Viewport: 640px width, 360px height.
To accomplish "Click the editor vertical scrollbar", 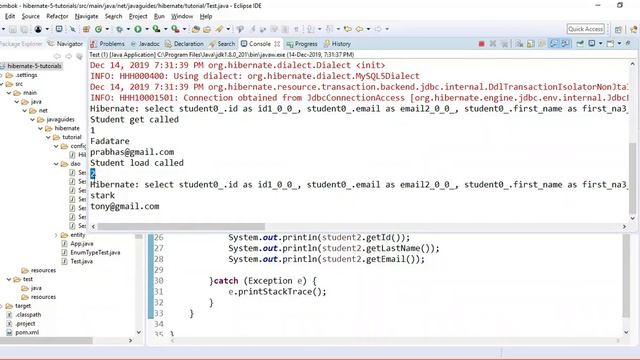I will (x=626, y=276).
